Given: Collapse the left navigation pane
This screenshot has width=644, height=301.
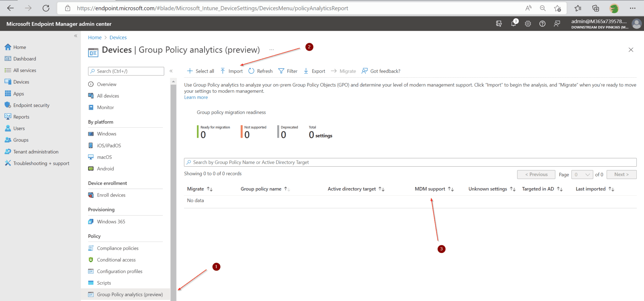Looking at the screenshot, I should [75, 36].
